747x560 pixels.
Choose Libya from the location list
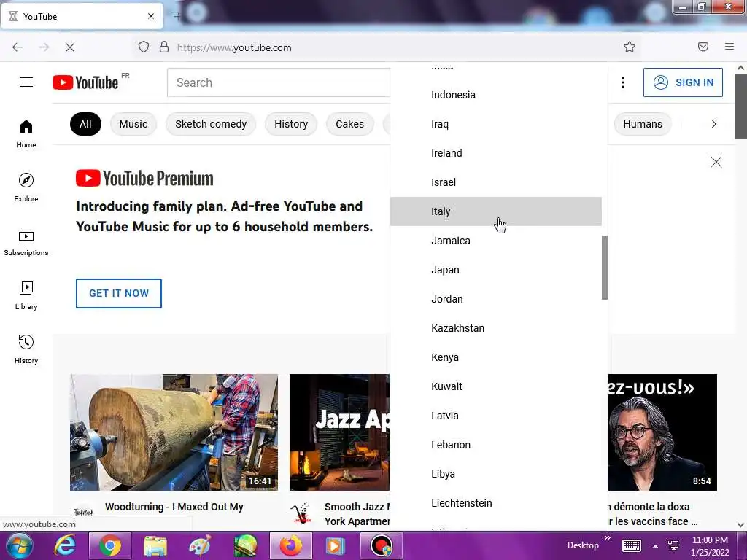(495, 474)
